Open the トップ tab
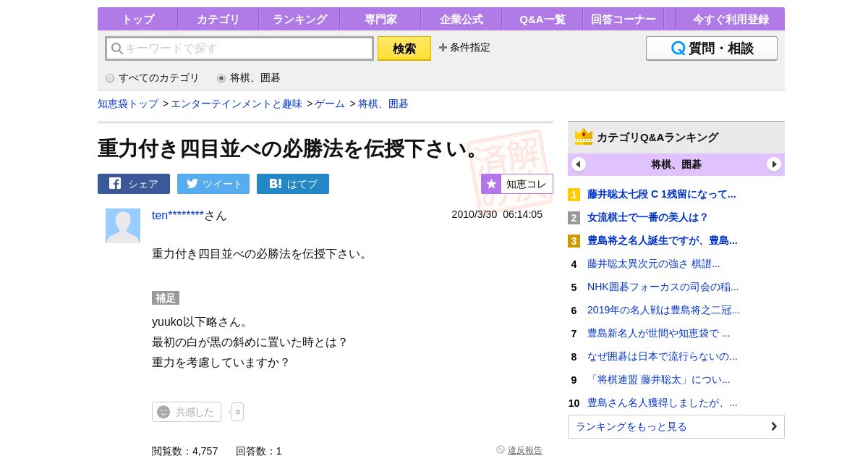The width and height of the screenshot is (868, 456). [x=137, y=19]
